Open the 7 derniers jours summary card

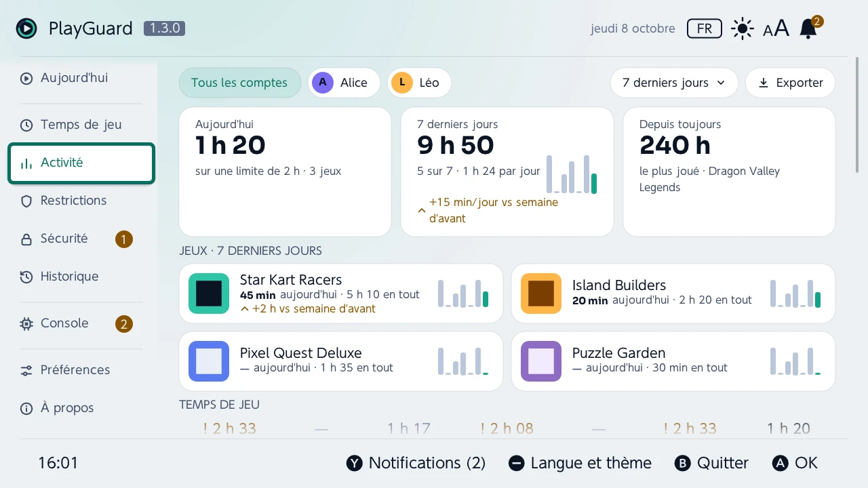[507, 171]
